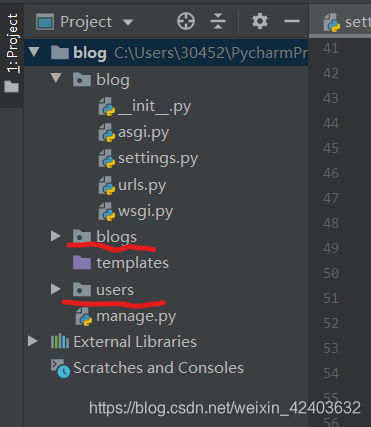Hide the Project tool window with minus icon
Image resolution: width=371 pixels, height=427 pixels.
292,22
